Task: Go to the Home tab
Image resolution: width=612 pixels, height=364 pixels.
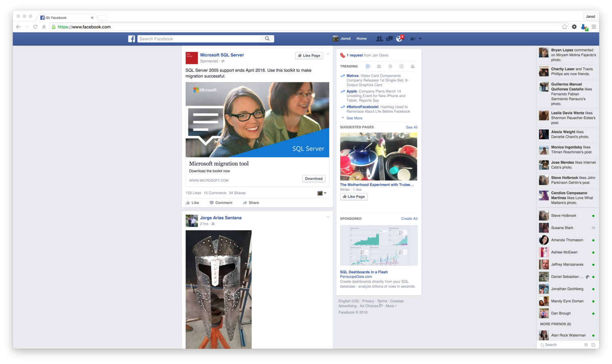Action: 362,39
